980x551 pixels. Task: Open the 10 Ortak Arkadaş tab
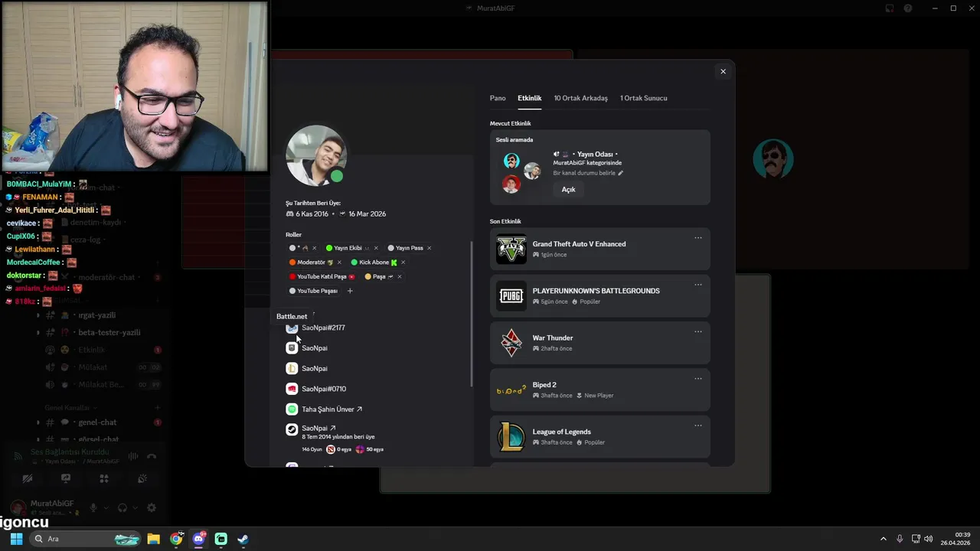(x=580, y=98)
